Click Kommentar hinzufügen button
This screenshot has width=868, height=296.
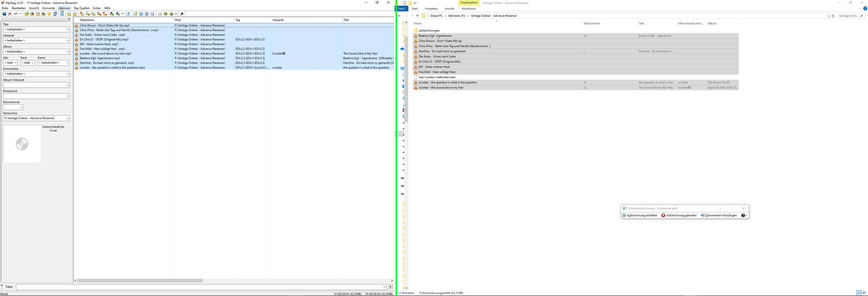pos(719,215)
